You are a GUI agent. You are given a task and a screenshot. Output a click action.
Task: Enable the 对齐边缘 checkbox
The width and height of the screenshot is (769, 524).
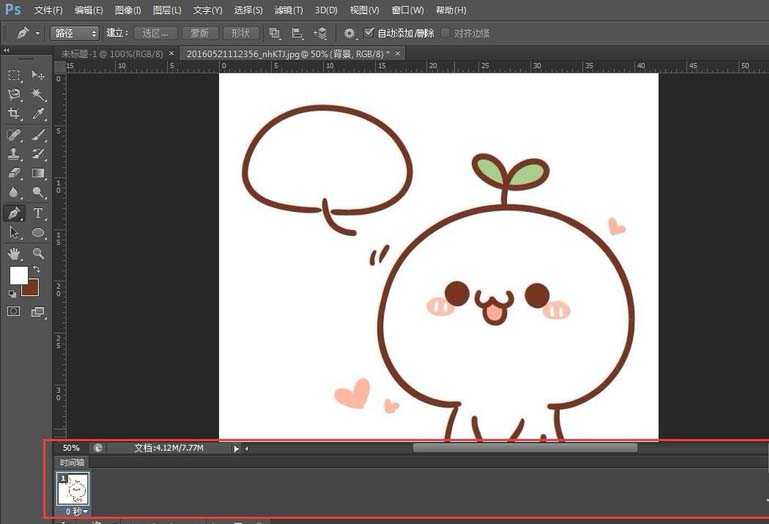pyautogui.click(x=445, y=33)
